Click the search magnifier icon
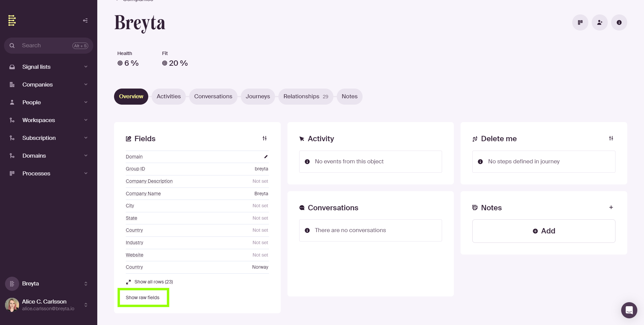Image resolution: width=644 pixels, height=325 pixels. click(12, 46)
